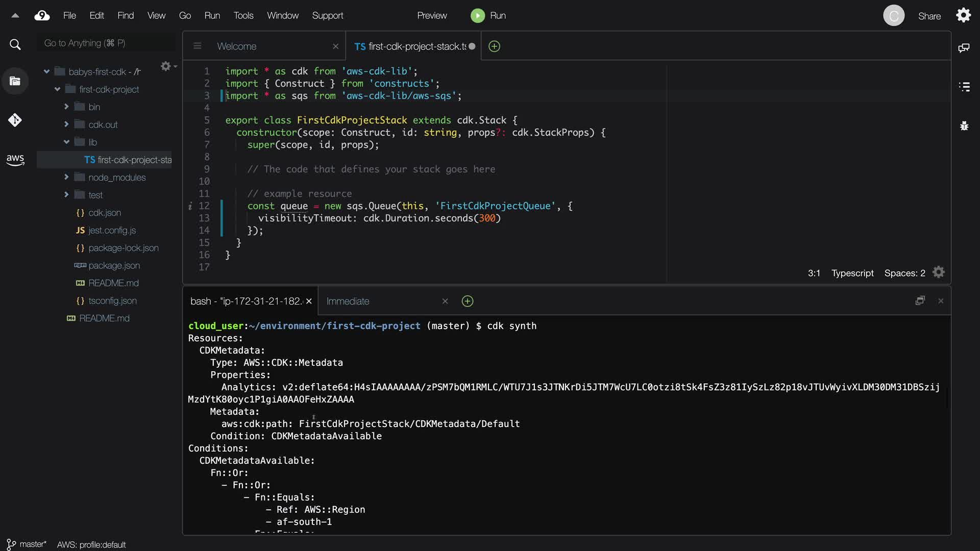Open the Source Control git icon
The width and height of the screenshot is (980, 551).
click(x=15, y=120)
